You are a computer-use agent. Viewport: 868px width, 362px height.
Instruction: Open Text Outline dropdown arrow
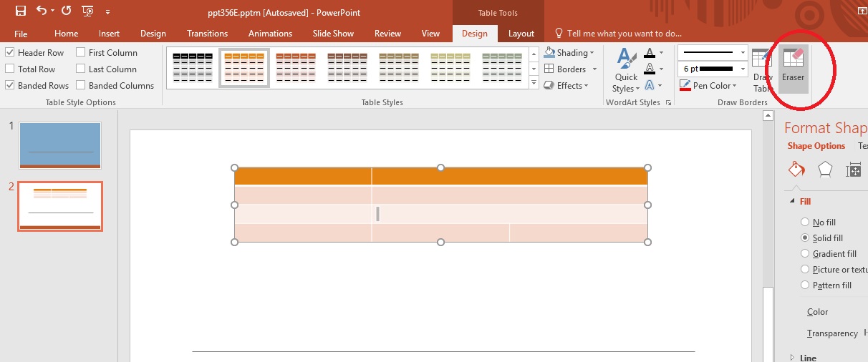tap(661, 69)
